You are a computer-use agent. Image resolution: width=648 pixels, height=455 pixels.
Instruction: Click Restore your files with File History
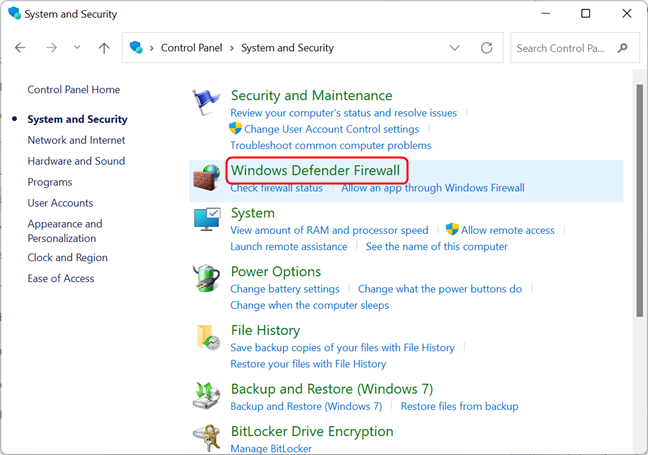308,364
